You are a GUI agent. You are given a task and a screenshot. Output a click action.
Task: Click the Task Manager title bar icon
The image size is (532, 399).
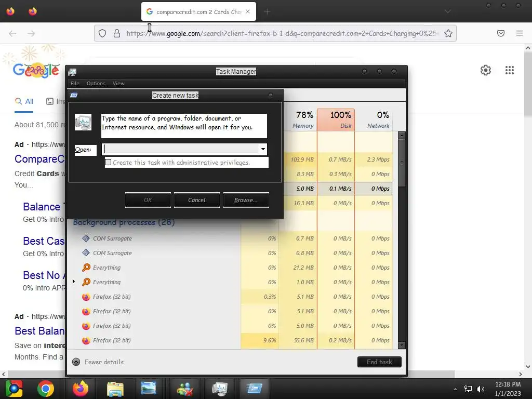click(x=72, y=72)
